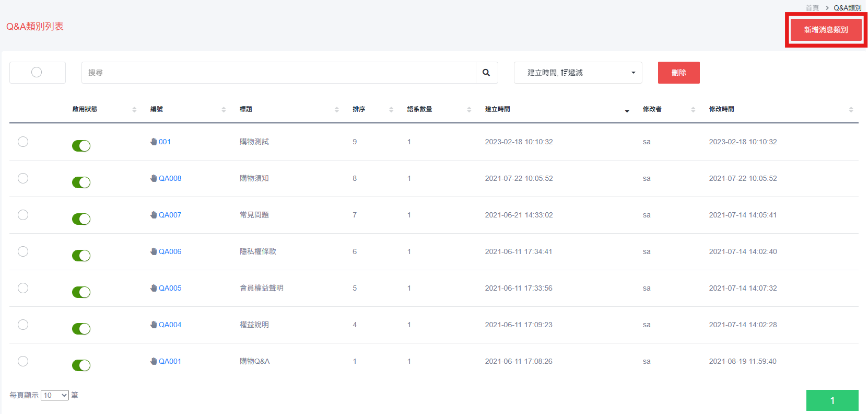
Task: Select the row checkbox for QA008
Action: click(x=23, y=178)
